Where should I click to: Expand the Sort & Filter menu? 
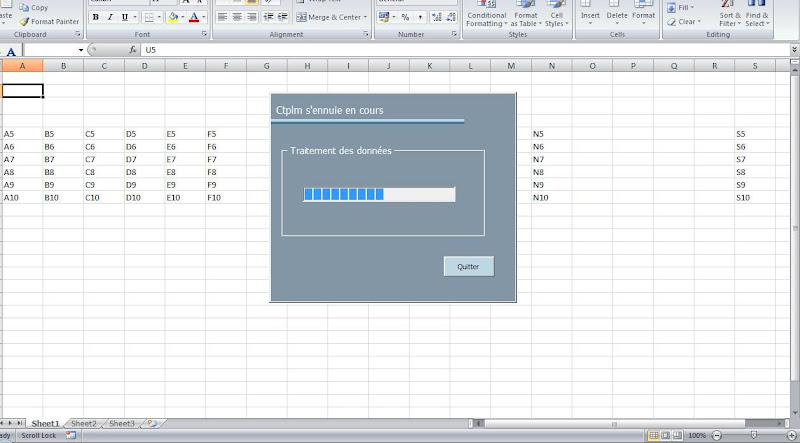(x=730, y=17)
